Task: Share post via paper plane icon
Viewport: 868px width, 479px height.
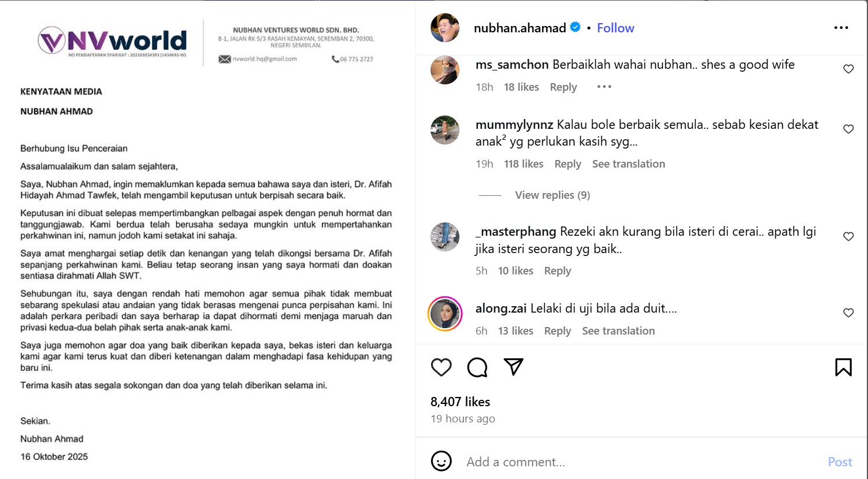Action: pos(513,367)
